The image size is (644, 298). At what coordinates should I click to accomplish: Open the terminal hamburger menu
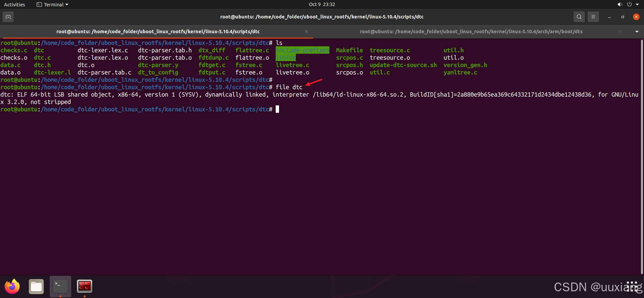(593, 17)
